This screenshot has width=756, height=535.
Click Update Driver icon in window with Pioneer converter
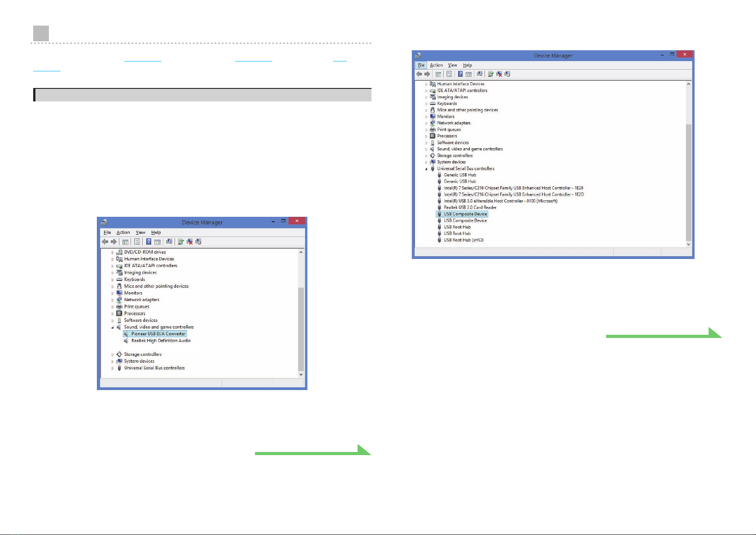[x=180, y=241]
